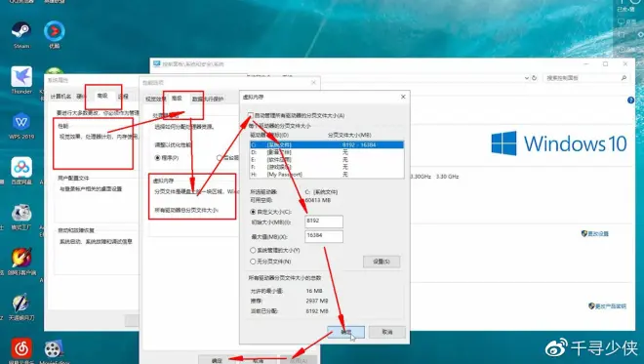Open the film reel movie editor icon
This screenshot has height=364, width=644.
coord(54,349)
